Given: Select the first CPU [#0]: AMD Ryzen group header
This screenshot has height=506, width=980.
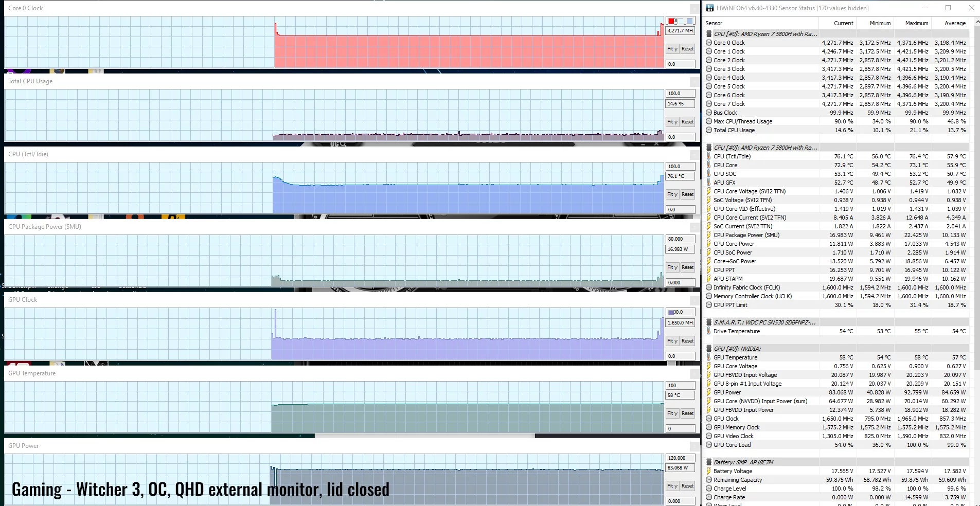Looking at the screenshot, I should (764, 34).
